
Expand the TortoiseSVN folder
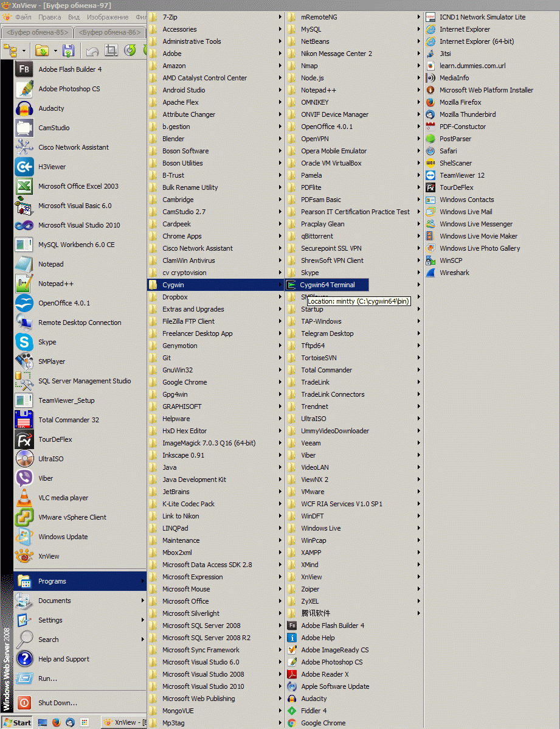pyautogui.click(x=354, y=358)
